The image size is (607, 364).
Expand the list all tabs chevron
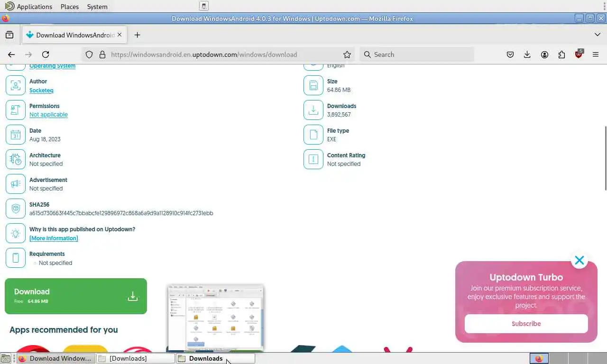tap(597, 35)
